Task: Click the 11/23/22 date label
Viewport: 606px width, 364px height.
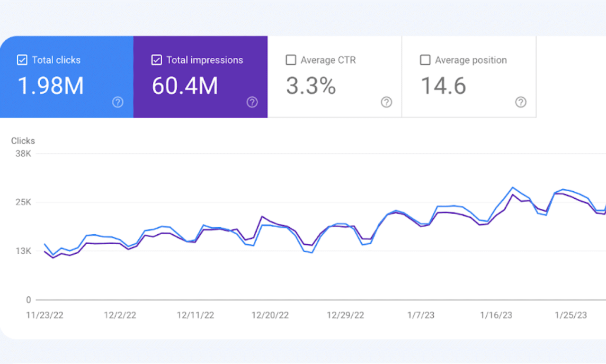Action: click(x=45, y=316)
